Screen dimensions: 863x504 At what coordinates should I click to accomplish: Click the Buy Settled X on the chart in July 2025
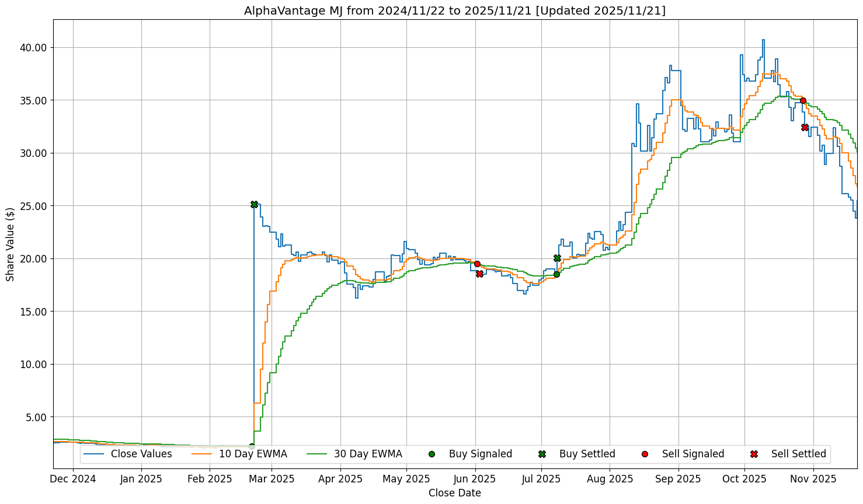[x=557, y=258]
